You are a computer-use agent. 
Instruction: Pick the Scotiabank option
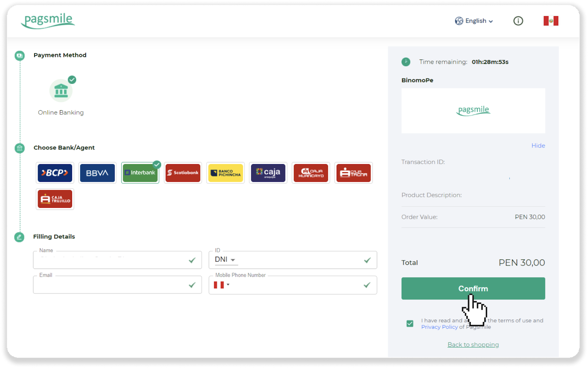coord(183,173)
